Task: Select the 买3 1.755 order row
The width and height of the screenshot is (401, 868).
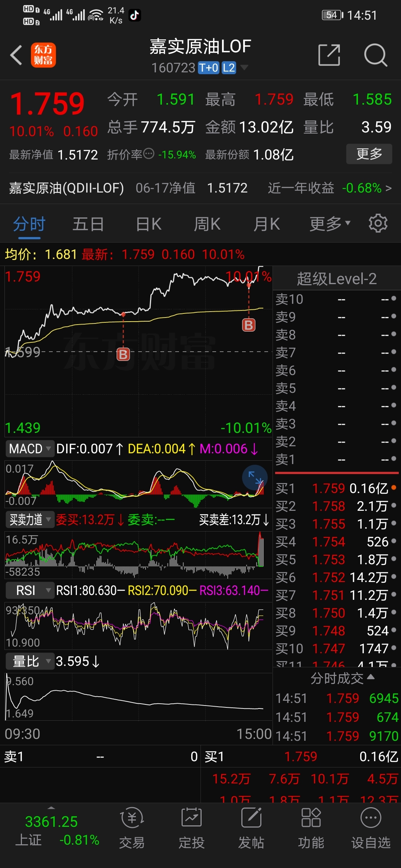Action: point(336,524)
